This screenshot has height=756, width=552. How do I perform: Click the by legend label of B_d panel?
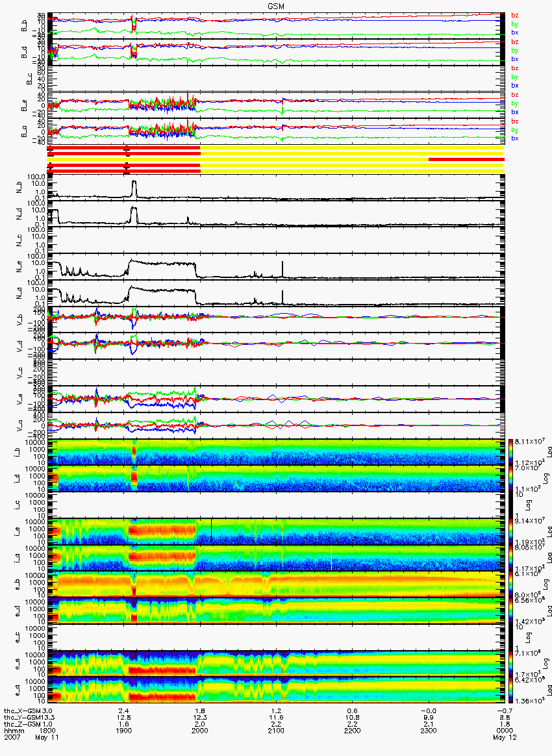(515, 50)
